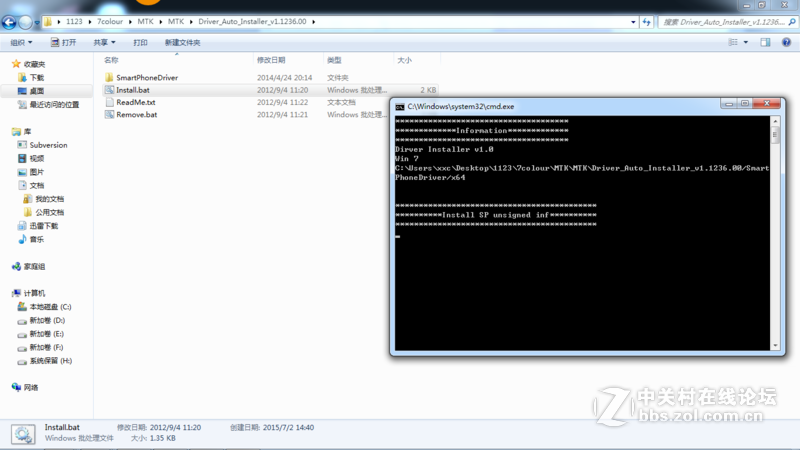Select 库 in navigation pane
The image size is (800, 450).
click(x=27, y=132)
